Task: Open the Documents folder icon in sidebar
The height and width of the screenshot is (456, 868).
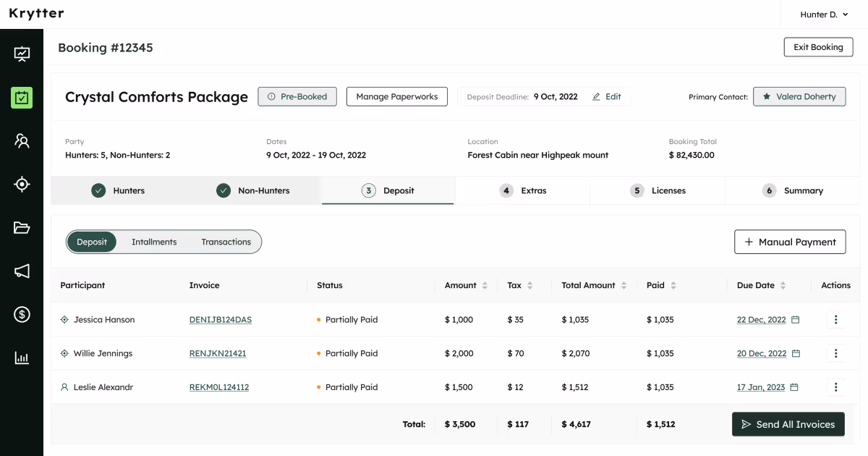Action: 22,227
